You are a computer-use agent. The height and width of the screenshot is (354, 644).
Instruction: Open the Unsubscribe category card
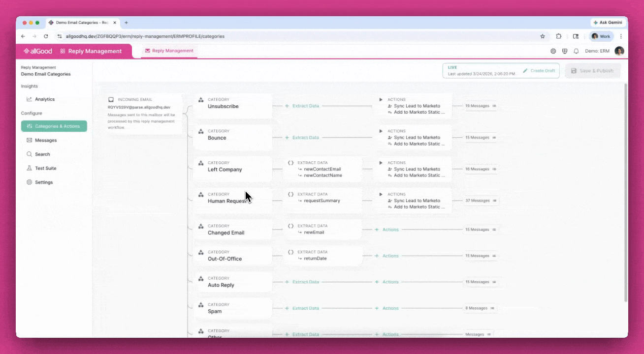233,106
